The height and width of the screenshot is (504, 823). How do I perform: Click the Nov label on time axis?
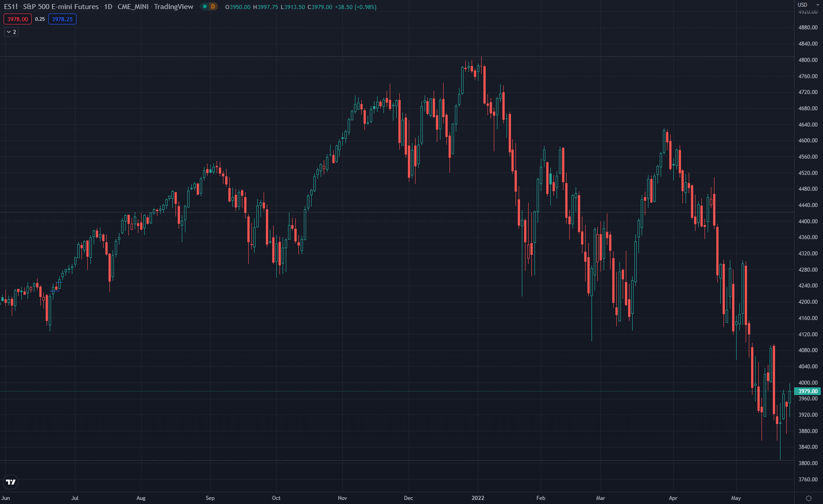(342, 498)
